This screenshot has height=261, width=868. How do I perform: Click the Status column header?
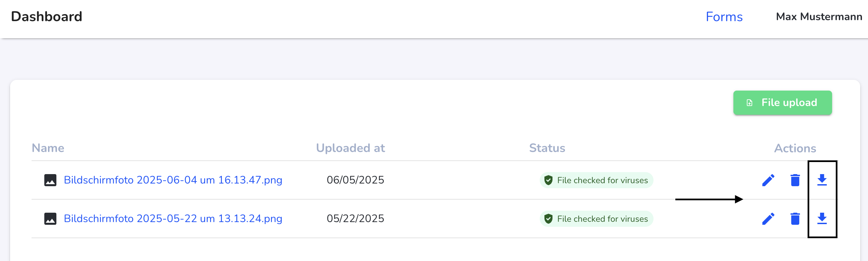(x=547, y=148)
